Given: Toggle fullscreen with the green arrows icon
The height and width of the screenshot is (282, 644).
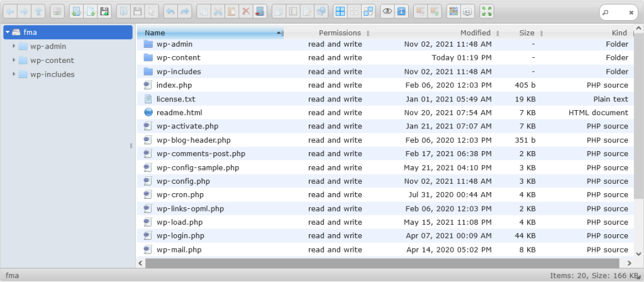Looking at the screenshot, I should [487, 11].
